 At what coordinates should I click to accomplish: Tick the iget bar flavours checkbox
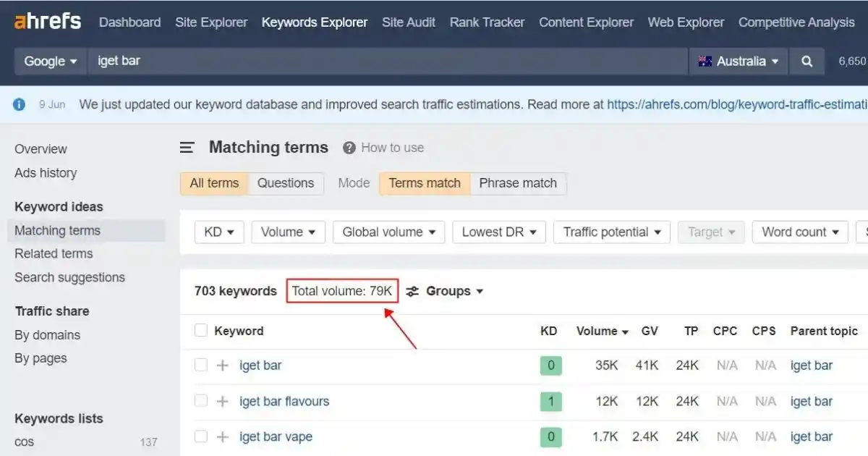point(201,401)
